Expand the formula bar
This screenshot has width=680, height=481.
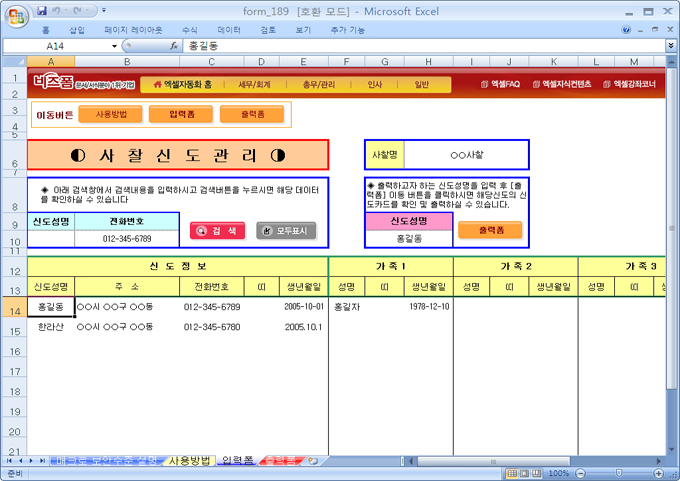670,46
